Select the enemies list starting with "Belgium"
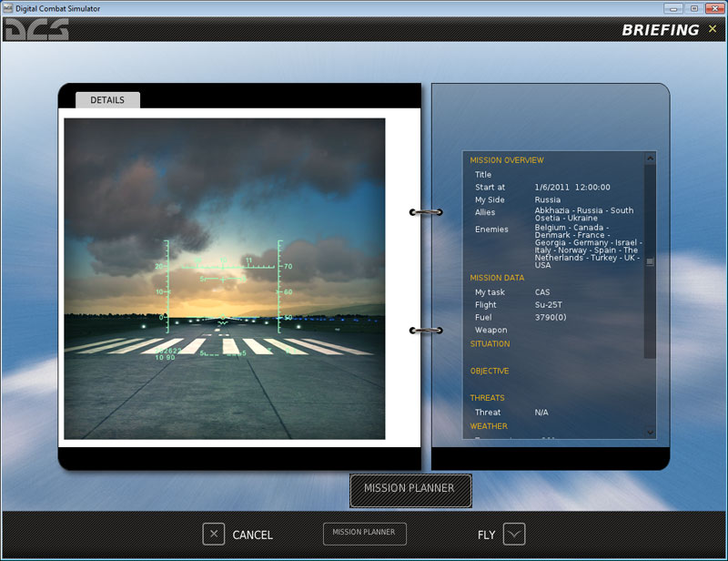The width and height of the screenshot is (728, 561). pos(588,246)
